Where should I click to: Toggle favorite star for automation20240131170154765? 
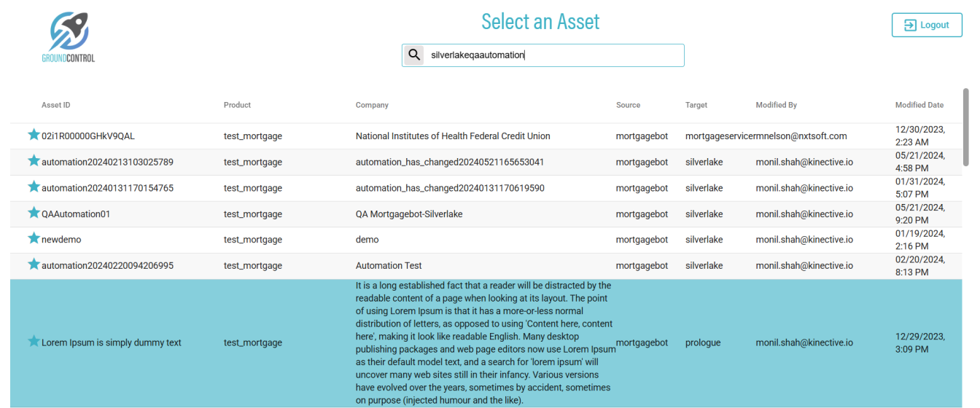pos(34,187)
